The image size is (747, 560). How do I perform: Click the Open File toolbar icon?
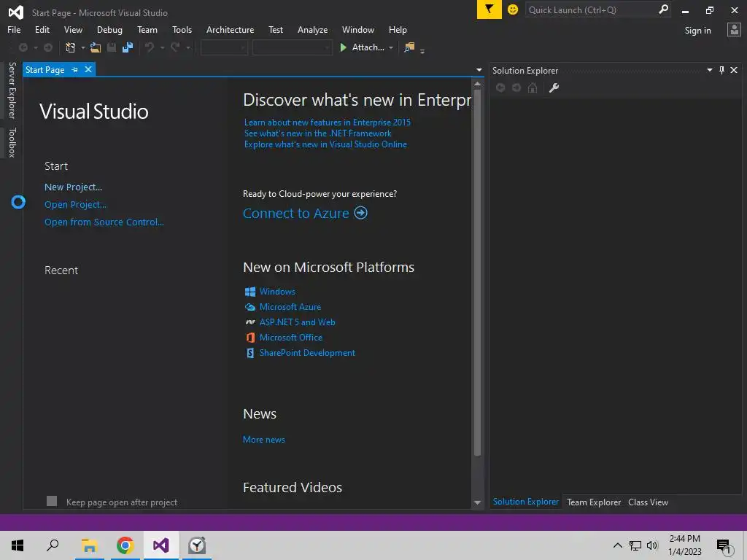click(96, 47)
